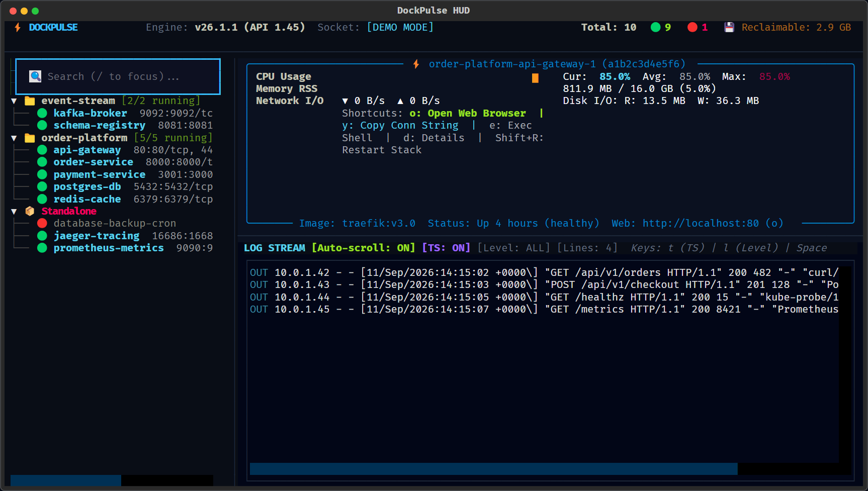Image resolution: width=868 pixels, height=491 pixels.
Task: Click the sidebar tree horizontal scrollbar
Action: click(x=66, y=480)
